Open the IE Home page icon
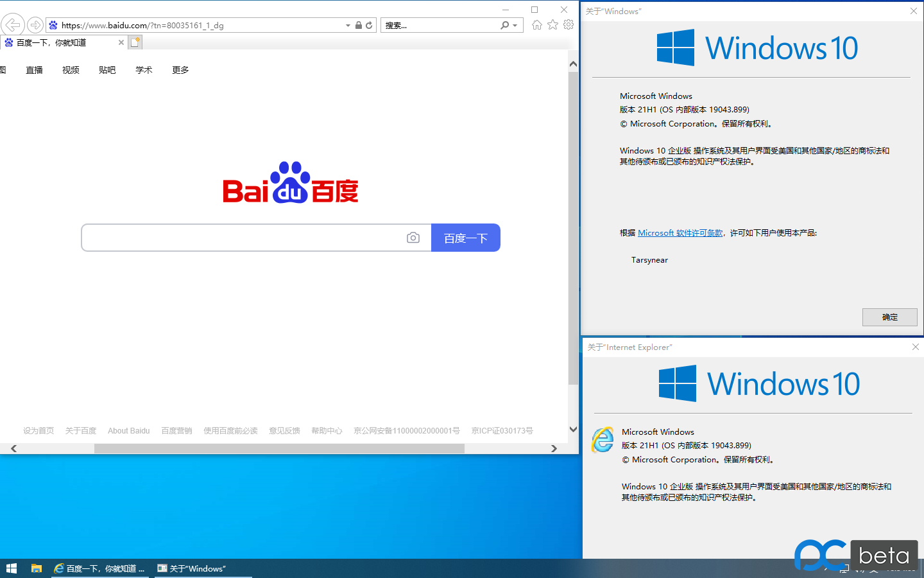Viewport: 924px width, 578px height. (537, 25)
